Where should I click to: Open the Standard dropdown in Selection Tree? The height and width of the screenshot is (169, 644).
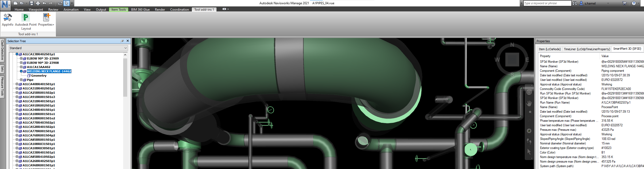pos(68,48)
